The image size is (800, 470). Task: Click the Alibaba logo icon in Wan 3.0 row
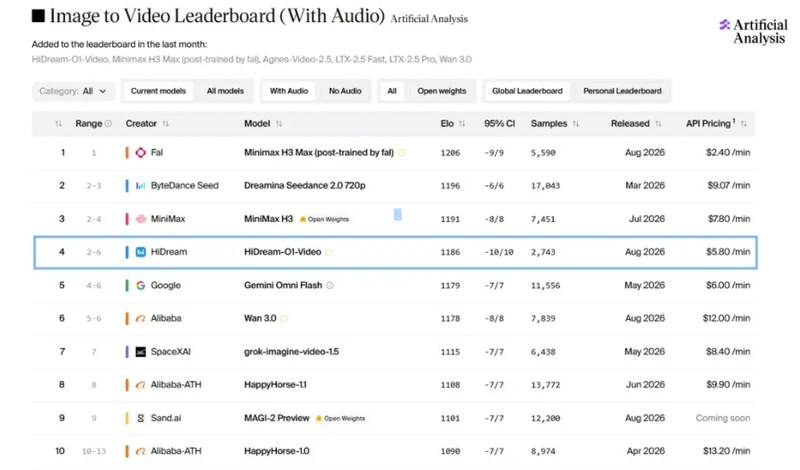coord(140,318)
